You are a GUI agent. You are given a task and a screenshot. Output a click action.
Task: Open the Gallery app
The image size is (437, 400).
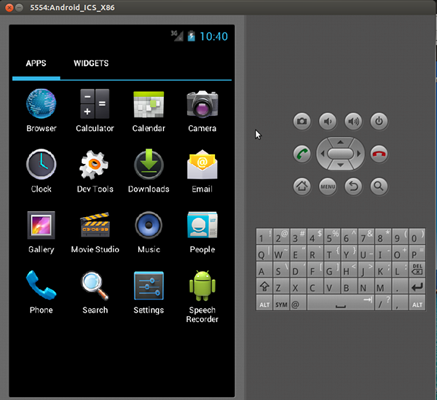coord(41,232)
